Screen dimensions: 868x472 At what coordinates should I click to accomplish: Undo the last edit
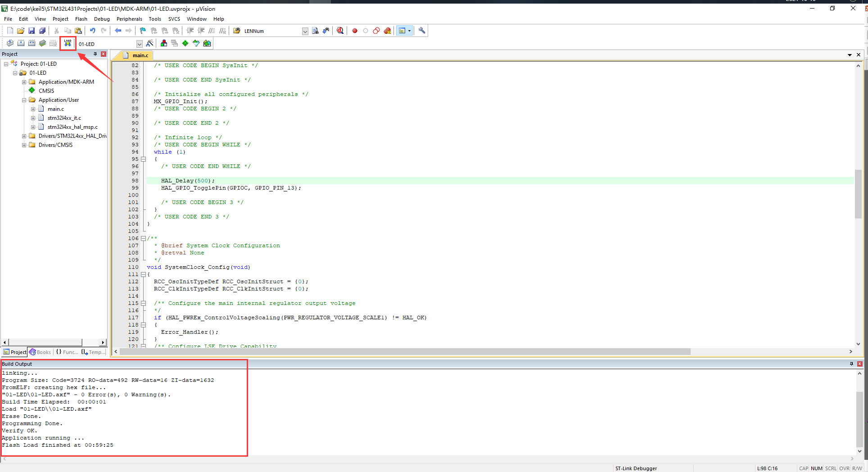click(x=92, y=31)
